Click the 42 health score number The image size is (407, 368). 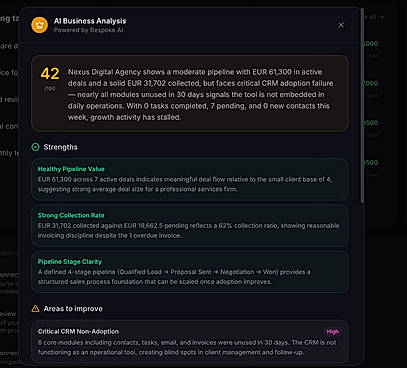pyautogui.click(x=50, y=74)
